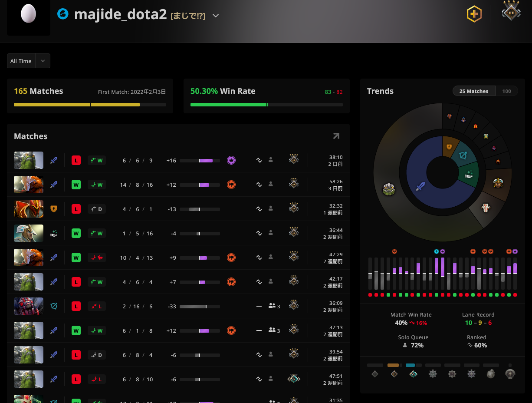The image size is (532, 403).
Task: Click the cyan award icon above the trend bars
Action: [437, 251]
